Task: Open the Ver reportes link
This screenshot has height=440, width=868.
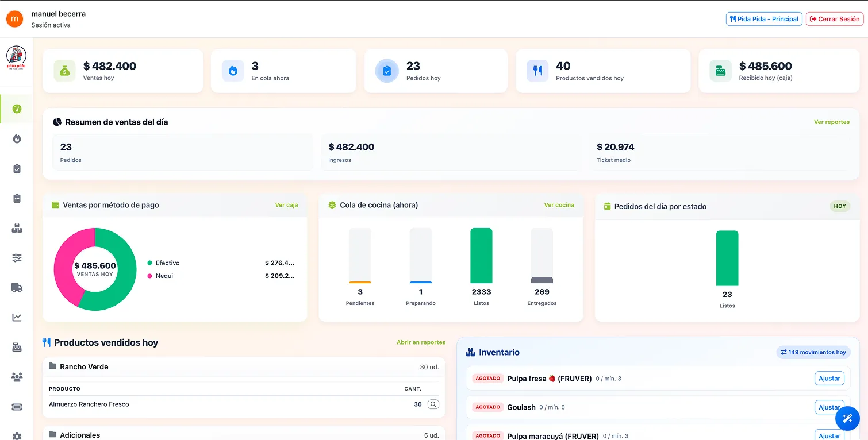Action: click(x=831, y=122)
